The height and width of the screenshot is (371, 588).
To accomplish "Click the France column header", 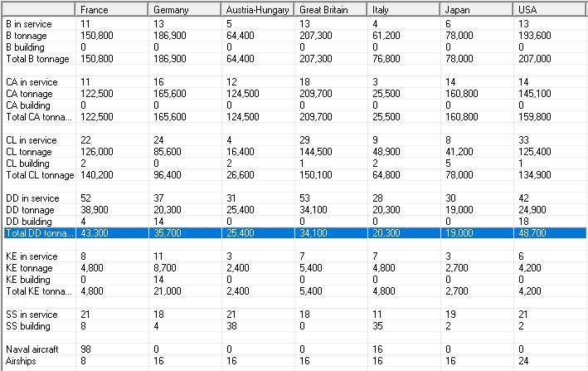I will click(112, 9).
